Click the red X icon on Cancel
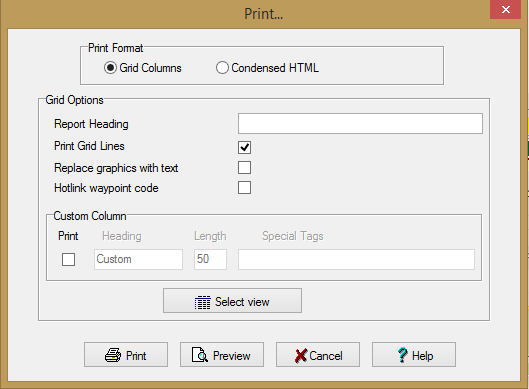Screen dimensions: 529x389 coord(301,356)
